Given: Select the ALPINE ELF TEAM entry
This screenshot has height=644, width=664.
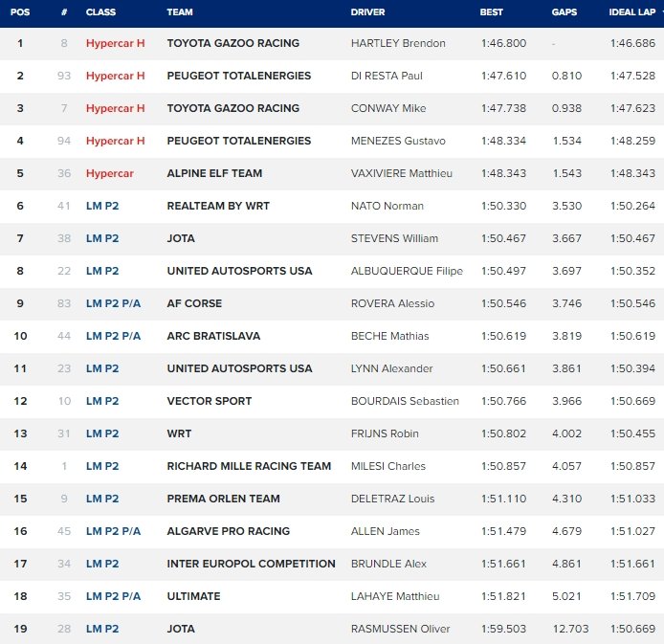Looking at the screenshot, I should pyautogui.click(x=214, y=174).
